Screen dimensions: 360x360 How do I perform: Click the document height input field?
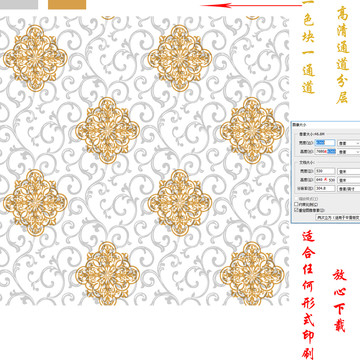click(325, 180)
